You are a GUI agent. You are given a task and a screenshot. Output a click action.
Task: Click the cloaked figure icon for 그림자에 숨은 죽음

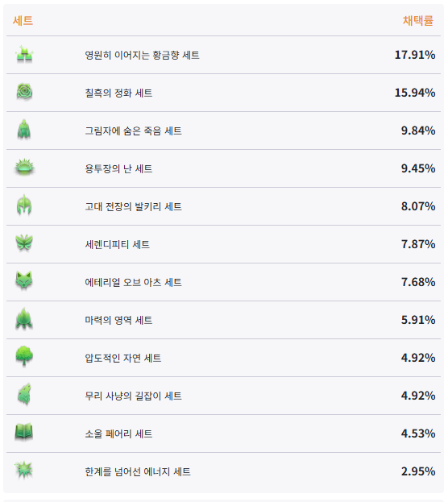click(24, 131)
